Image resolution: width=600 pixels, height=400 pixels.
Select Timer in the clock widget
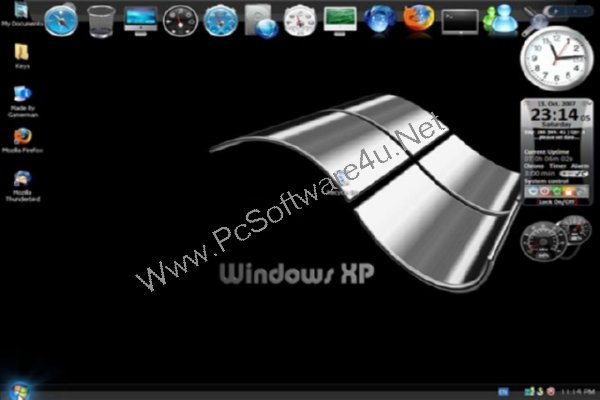tap(557, 166)
